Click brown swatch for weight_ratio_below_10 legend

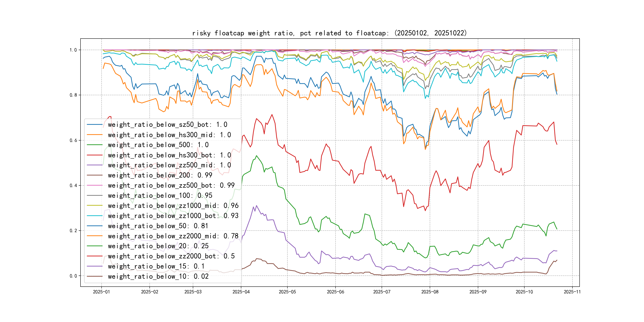point(94,276)
